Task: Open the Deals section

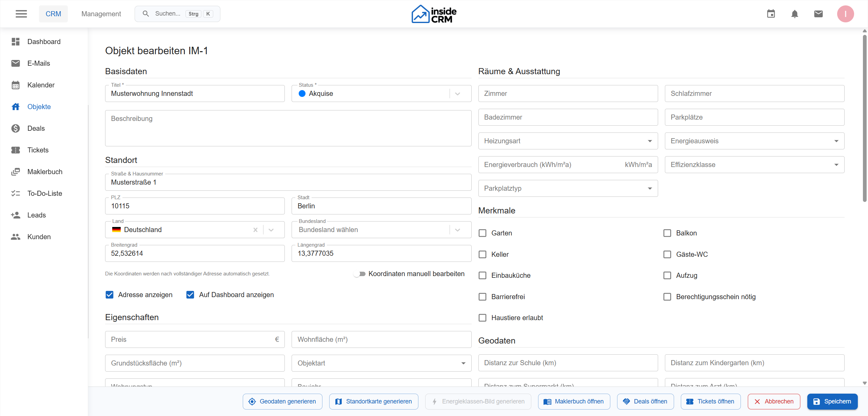Action: (36, 128)
